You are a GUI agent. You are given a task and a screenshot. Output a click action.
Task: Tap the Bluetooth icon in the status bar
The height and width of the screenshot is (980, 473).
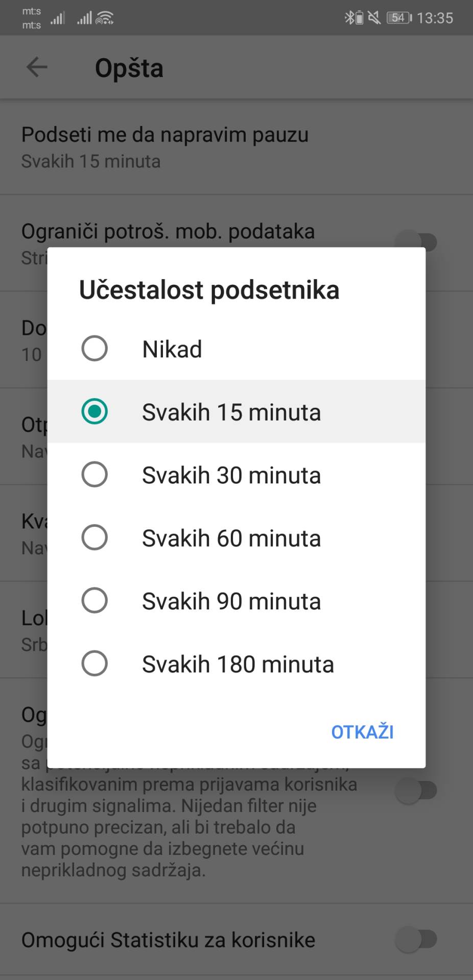[349, 17]
